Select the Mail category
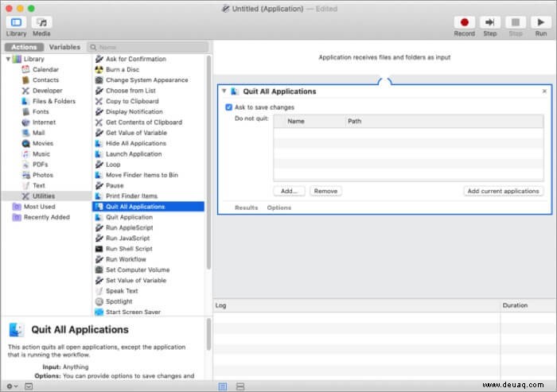 (x=38, y=133)
